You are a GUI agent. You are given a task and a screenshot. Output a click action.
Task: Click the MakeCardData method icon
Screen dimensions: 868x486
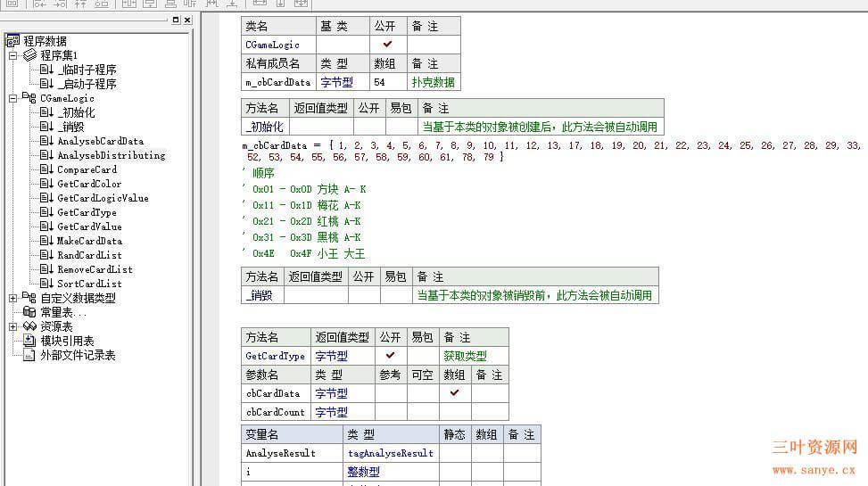46,241
